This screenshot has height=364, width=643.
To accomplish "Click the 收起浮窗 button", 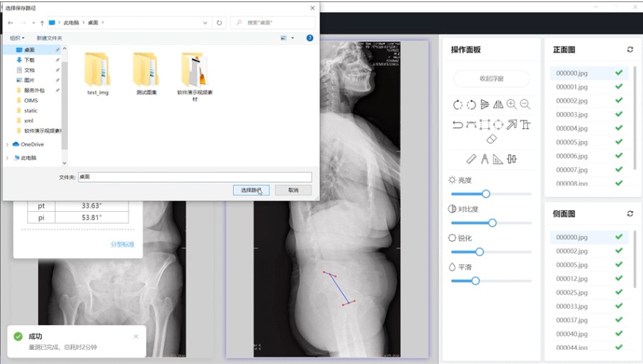I will 491,79.
